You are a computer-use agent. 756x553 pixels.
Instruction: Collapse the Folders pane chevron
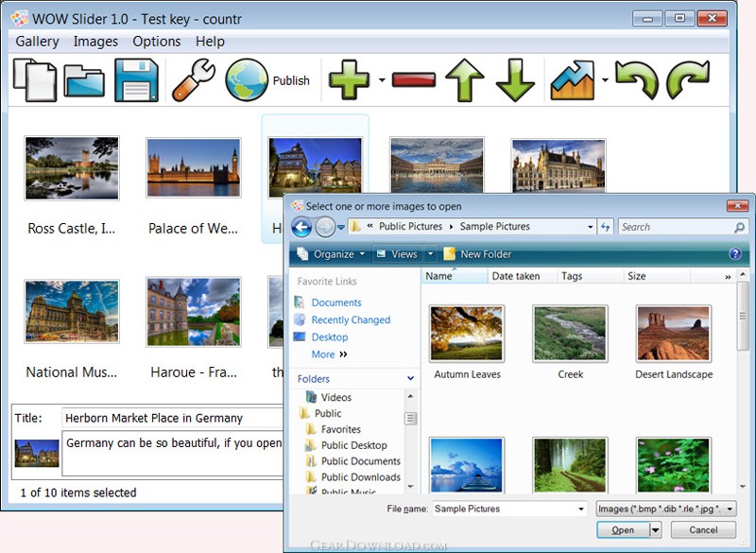410,379
